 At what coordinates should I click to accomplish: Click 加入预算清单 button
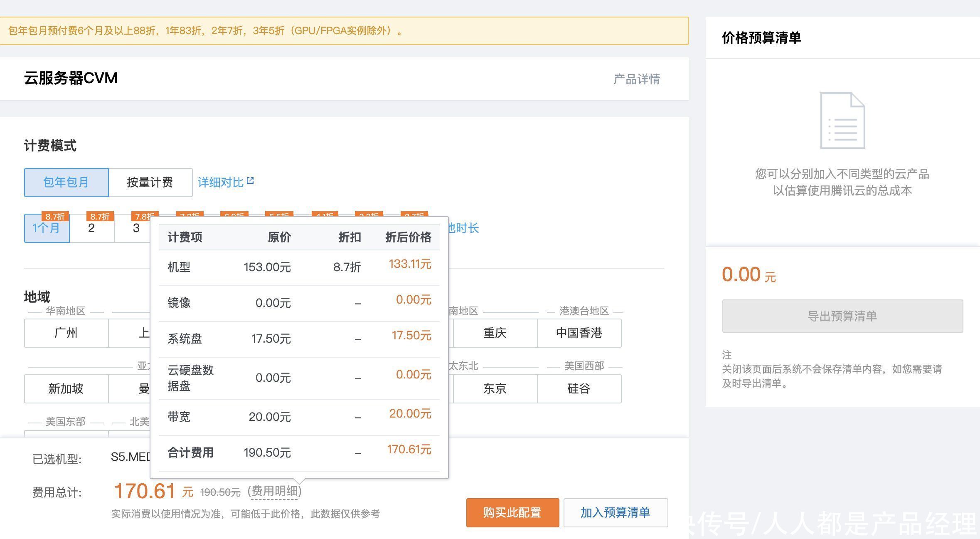[616, 513]
